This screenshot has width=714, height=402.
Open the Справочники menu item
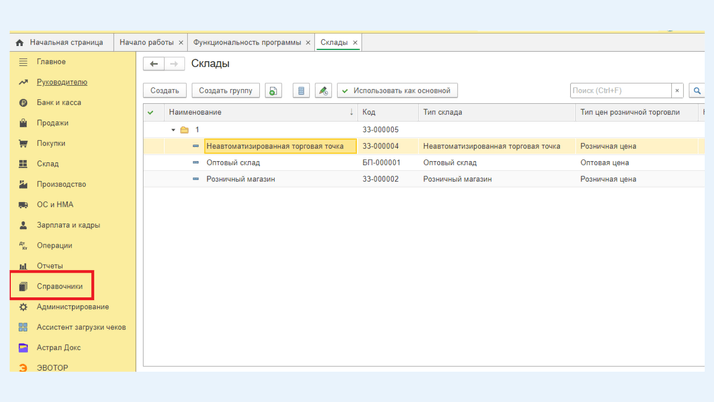[x=59, y=286]
